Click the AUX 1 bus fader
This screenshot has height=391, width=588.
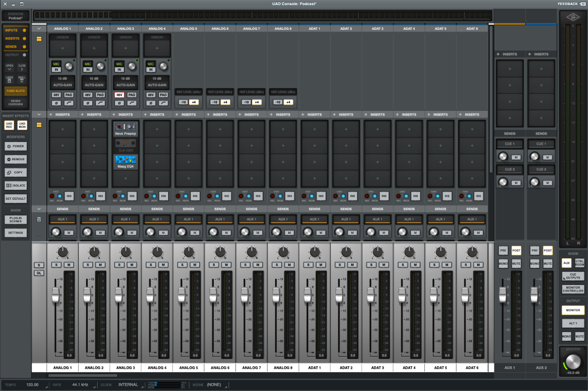tap(503, 294)
